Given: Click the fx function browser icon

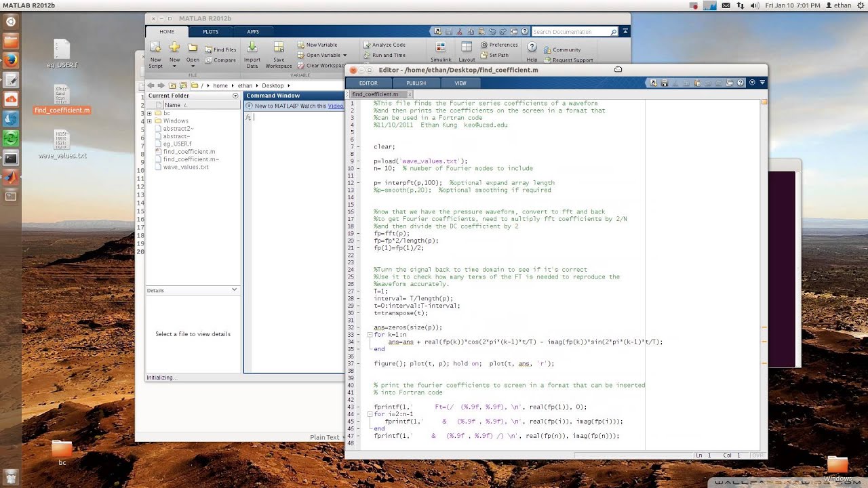Looking at the screenshot, I should coord(248,117).
